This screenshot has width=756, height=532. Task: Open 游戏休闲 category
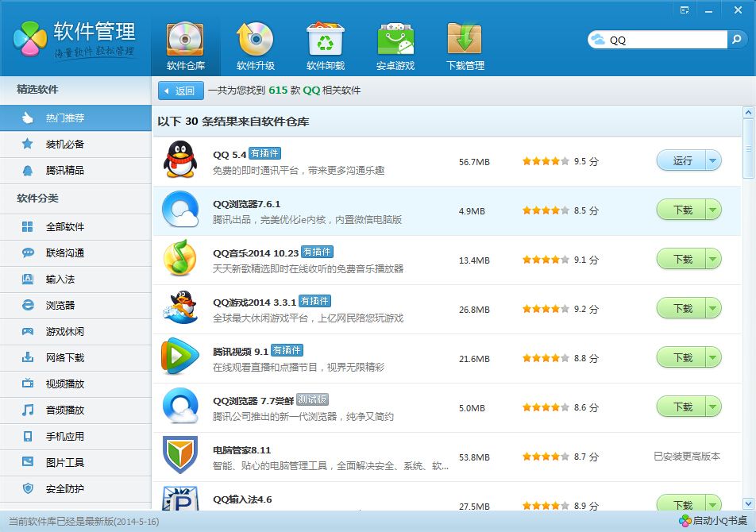click(x=75, y=332)
